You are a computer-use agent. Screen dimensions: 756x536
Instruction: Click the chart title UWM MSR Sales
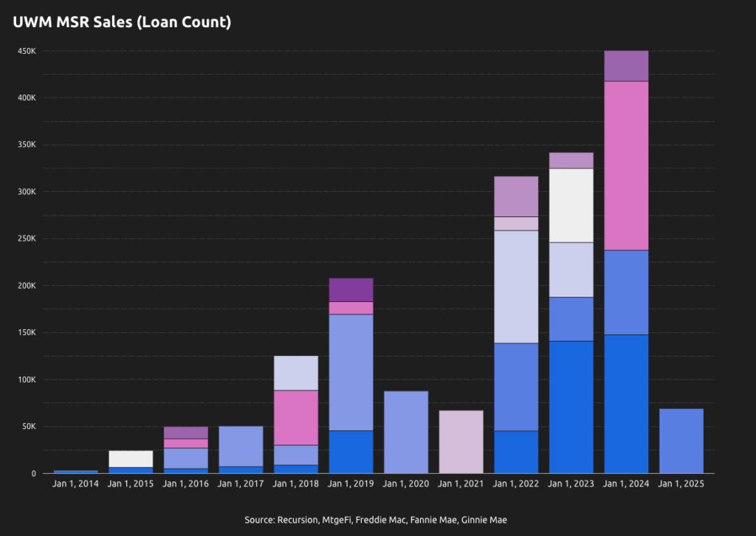122,23
